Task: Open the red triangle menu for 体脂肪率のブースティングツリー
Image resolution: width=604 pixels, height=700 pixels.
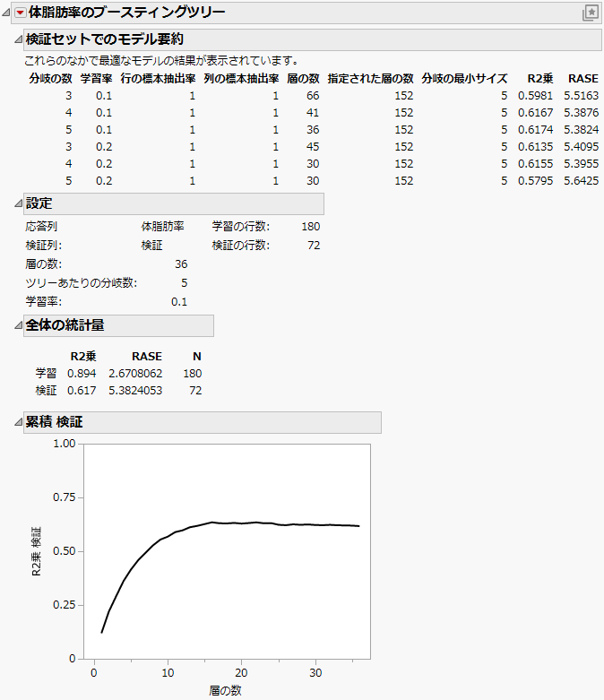Action: tap(20, 13)
